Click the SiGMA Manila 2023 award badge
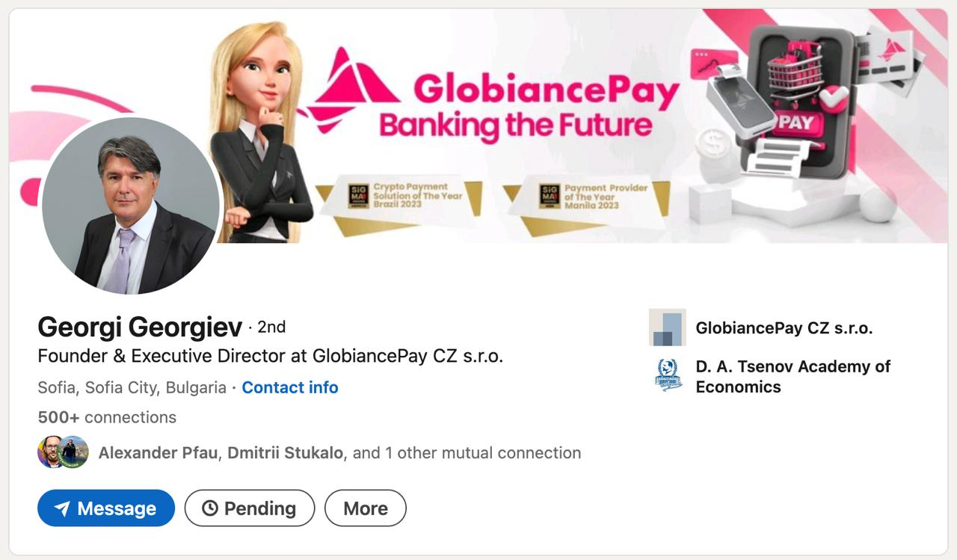 pos(550,196)
